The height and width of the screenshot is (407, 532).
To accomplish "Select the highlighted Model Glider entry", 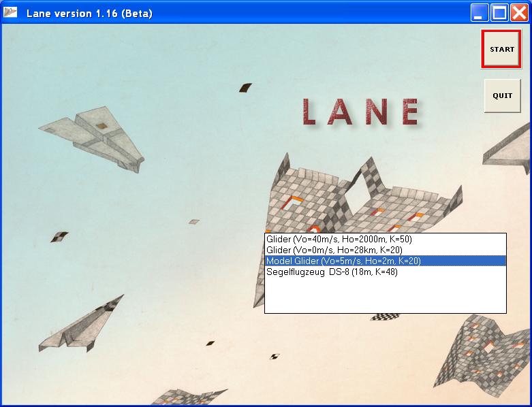I will [x=343, y=261].
